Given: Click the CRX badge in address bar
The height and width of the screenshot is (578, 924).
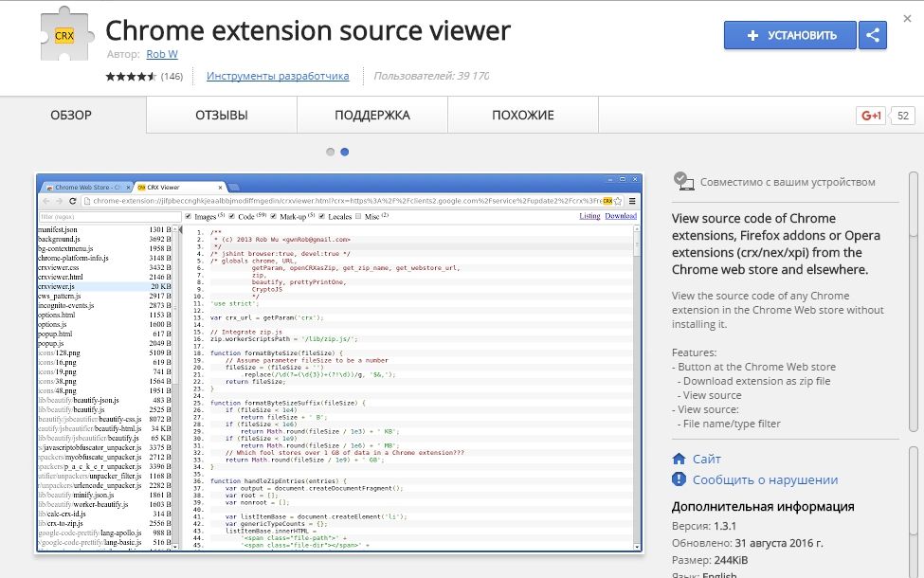Looking at the screenshot, I should click(607, 201).
